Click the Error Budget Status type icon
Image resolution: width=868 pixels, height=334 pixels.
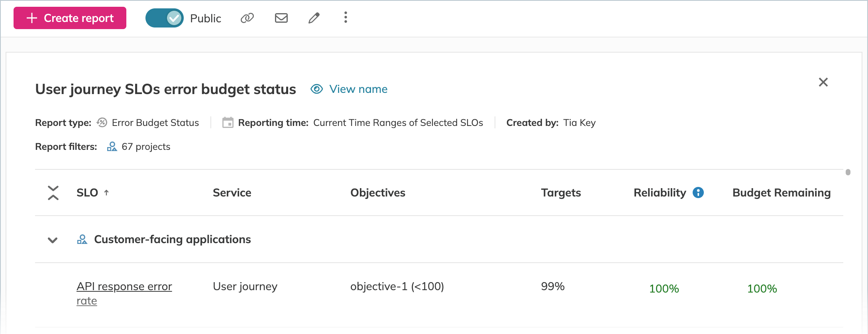[x=102, y=122]
